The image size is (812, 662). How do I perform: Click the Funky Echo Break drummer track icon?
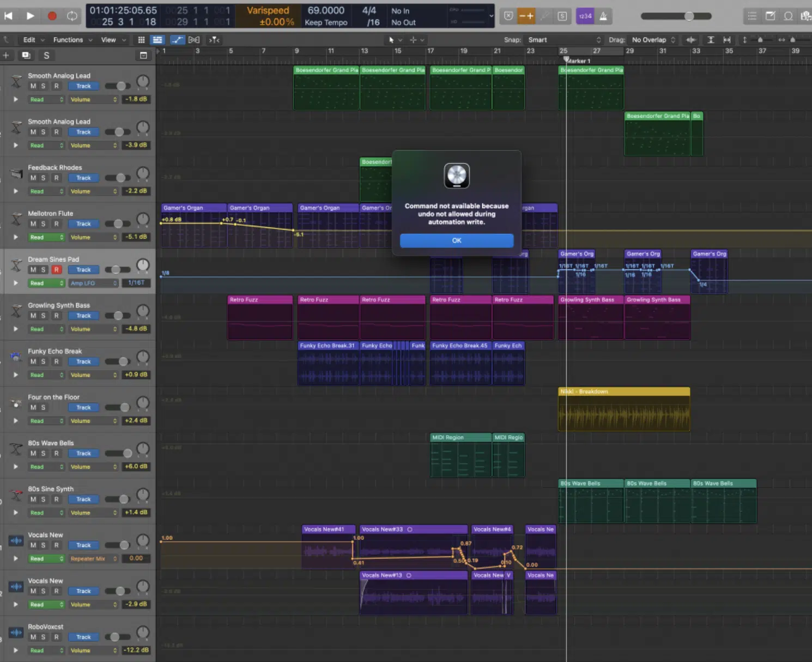[x=16, y=357]
